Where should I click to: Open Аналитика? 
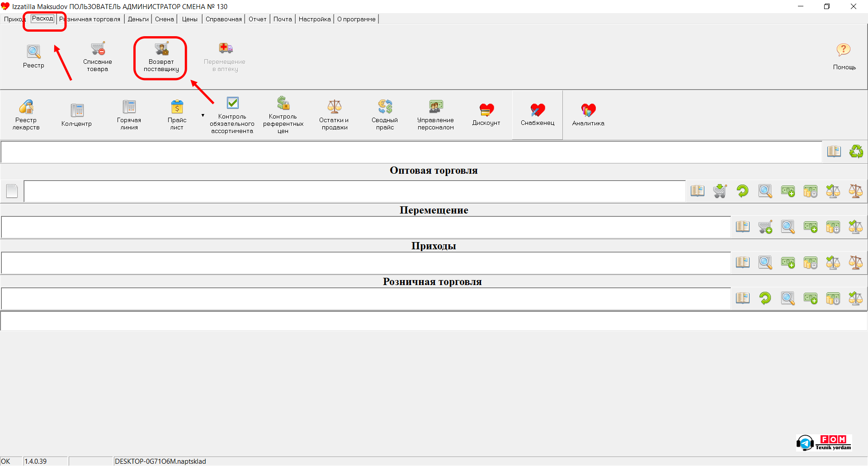tap(588, 115)
